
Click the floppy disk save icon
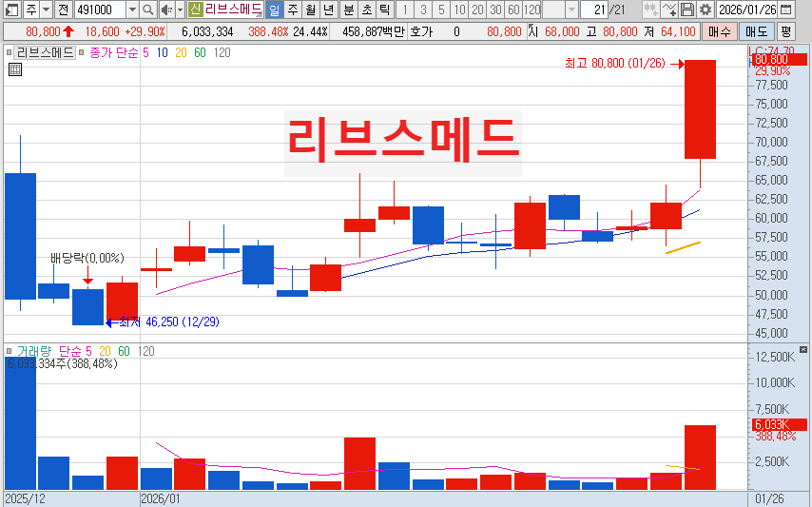point(687,10)
